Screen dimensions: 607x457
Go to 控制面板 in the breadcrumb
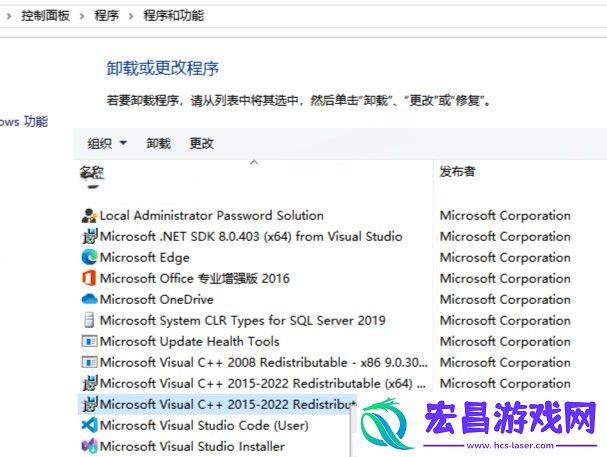point(46,16)
